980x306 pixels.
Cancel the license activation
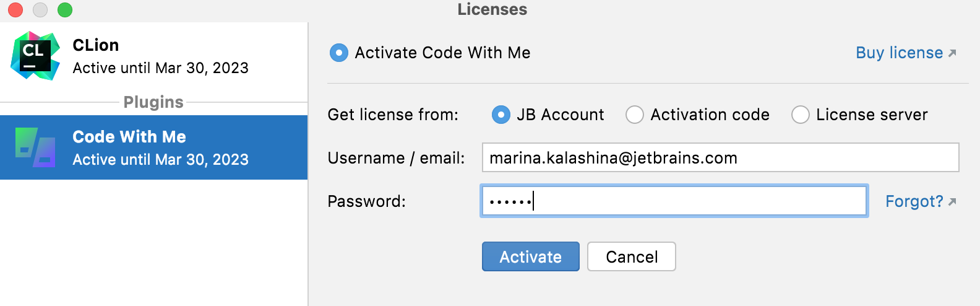631,256
